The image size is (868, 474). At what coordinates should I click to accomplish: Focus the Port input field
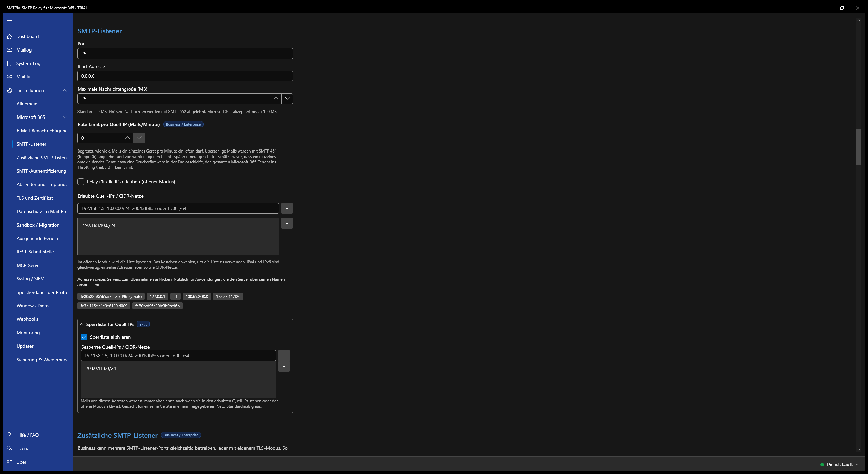click(185, 54)
